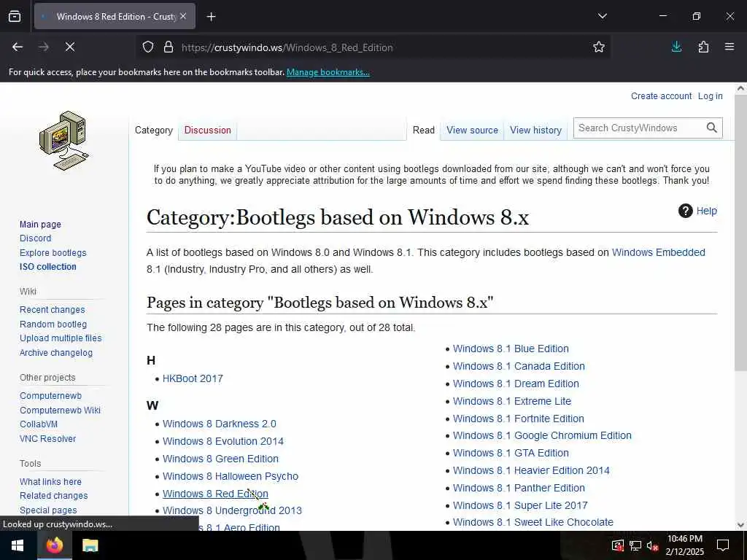Open Special pages sidebar link
This screenshot has height=560, width=747.
[48, 510]
